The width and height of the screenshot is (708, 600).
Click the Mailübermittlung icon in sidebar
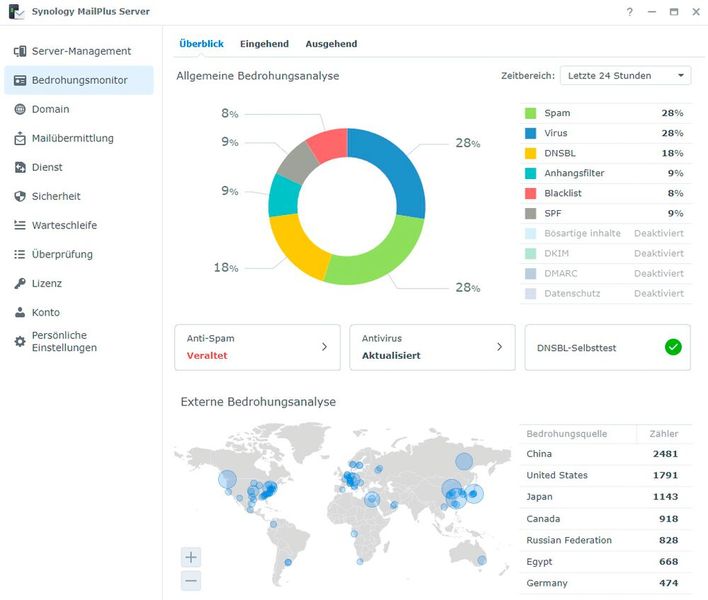[x=20, y=138]
